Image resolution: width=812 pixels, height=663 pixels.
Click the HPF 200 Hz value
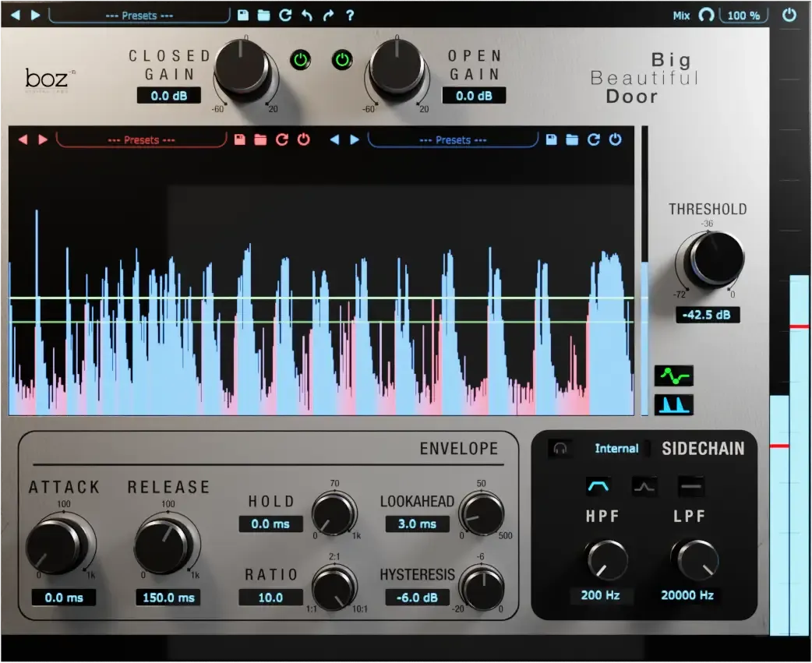[600, 595]
